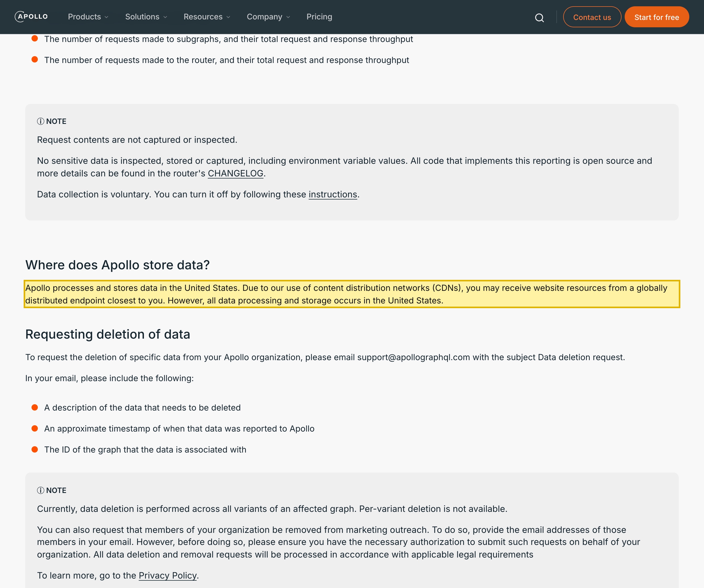Go to the Pricing page
The image size is (704, 588).
pos(319,17)
